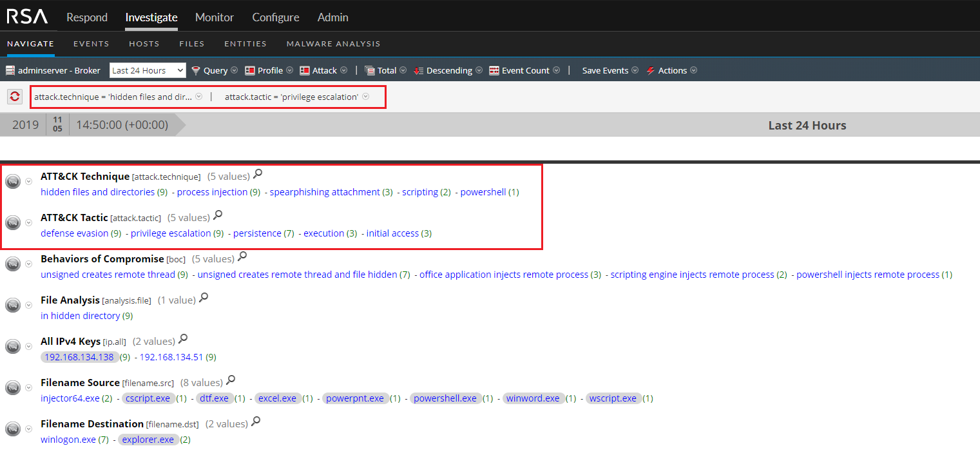Screen dimensions: 980x466
Task: Expand the Descending sort order dropdown
Action: click(x=448, y=70)
